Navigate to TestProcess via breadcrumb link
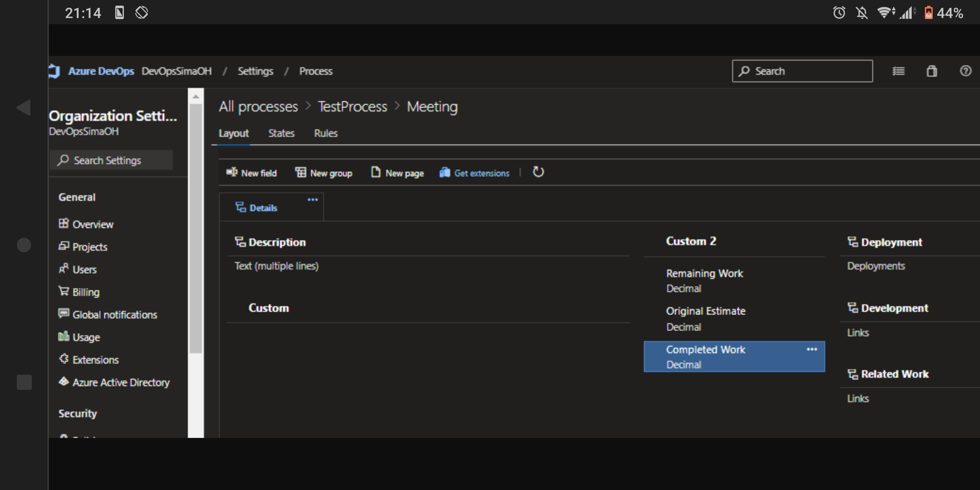 click(x=352, y=107)
